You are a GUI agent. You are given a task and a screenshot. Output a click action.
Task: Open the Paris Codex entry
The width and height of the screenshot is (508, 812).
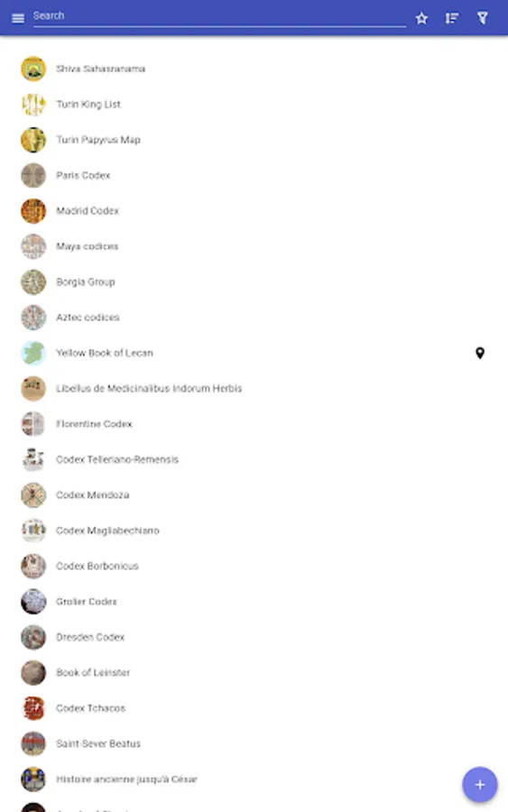pyautogui.click(x=254, y=175)
